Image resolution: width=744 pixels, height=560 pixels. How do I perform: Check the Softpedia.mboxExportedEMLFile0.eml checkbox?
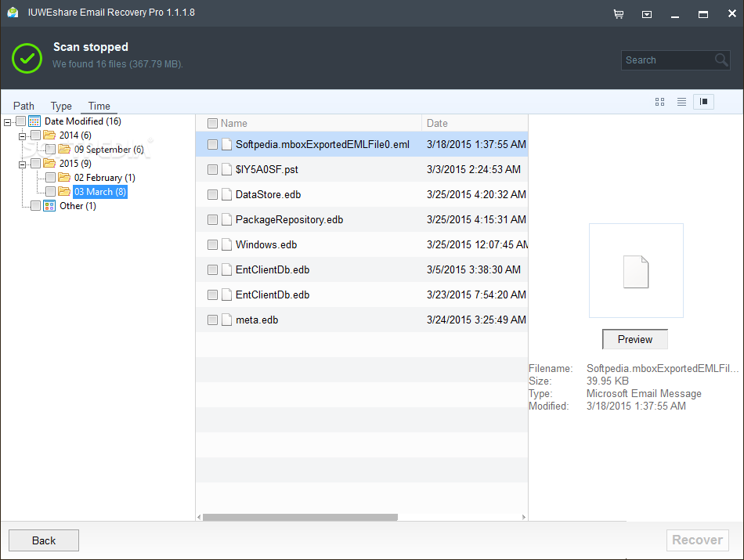(x=212, y=144)
